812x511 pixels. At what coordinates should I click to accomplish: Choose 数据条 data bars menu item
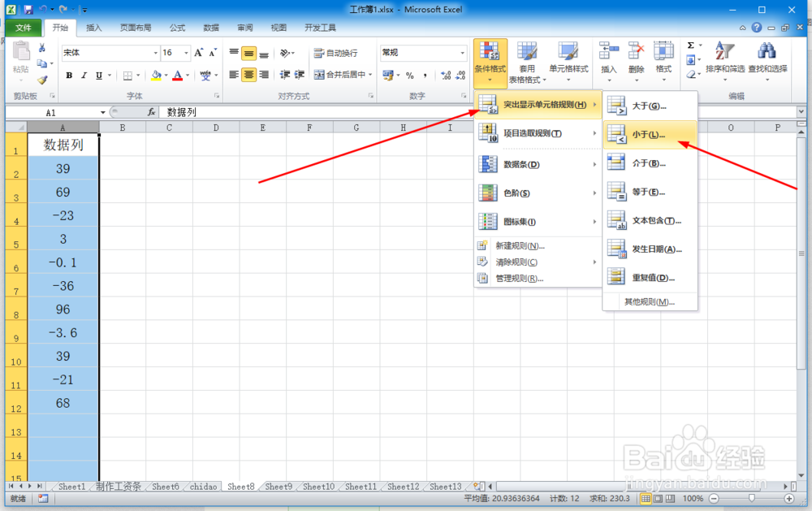pos(538,164)
